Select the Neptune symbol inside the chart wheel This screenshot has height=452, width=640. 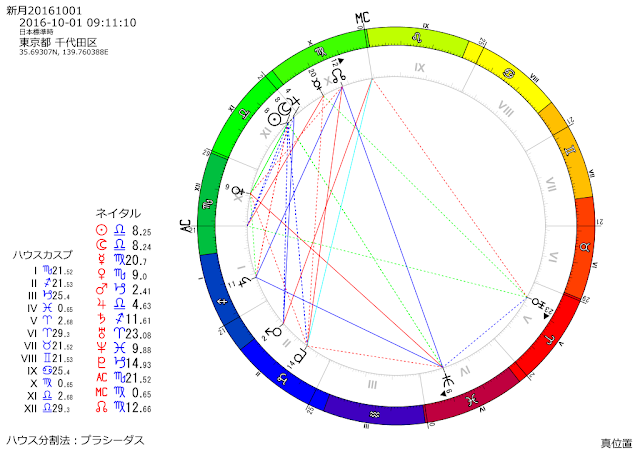pos(448,379)
